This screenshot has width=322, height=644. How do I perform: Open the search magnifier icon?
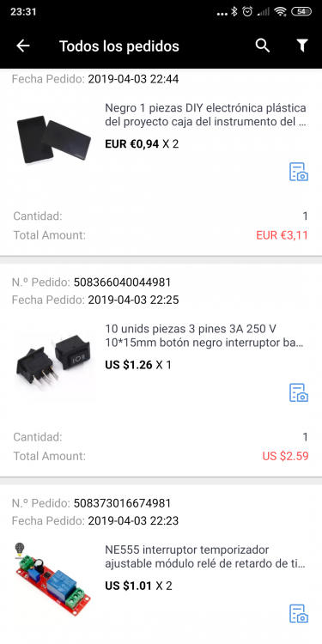tap(263, 46)
